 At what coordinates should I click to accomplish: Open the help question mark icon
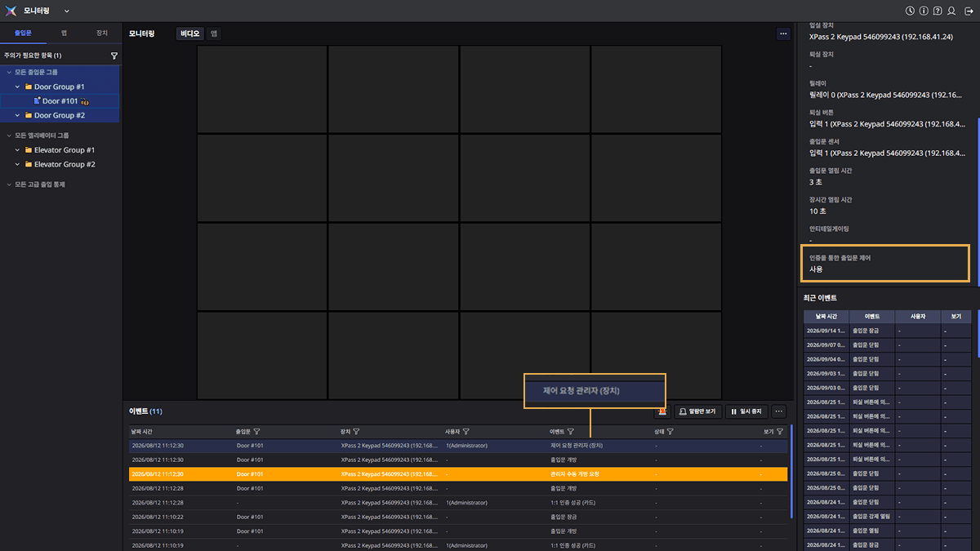point(938,11)
